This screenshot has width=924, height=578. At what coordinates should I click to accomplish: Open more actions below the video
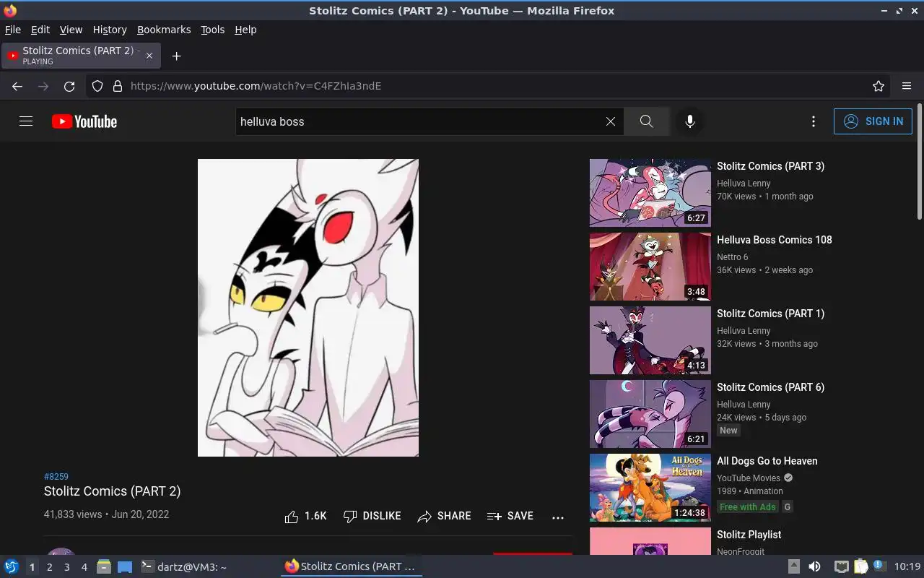point(558,517)
